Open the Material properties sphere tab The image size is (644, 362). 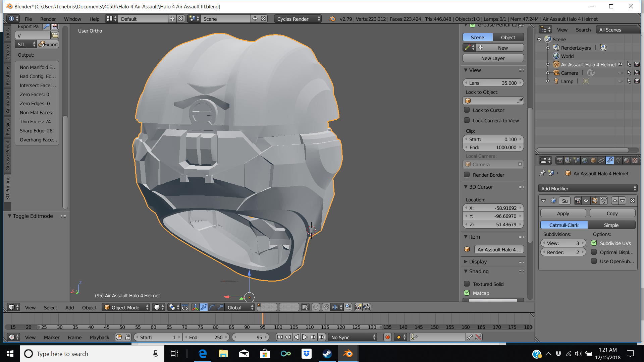627,161
